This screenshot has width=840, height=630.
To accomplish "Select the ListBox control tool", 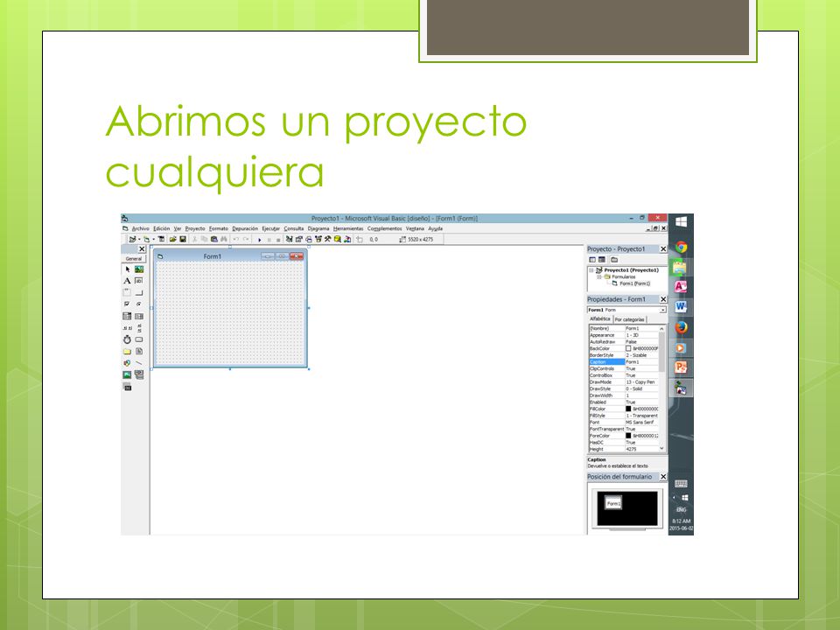I will point(139,316).
